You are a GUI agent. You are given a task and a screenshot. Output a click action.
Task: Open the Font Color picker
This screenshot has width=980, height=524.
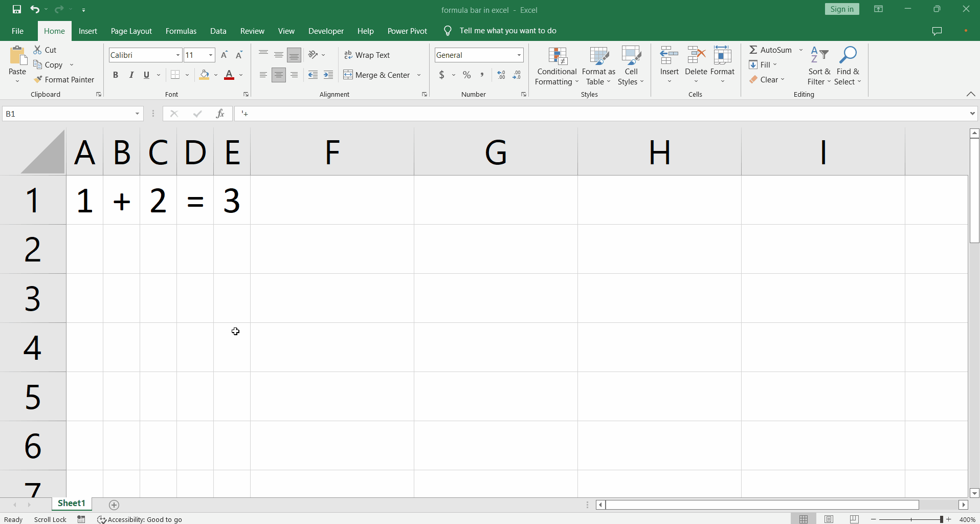[240, 75]
